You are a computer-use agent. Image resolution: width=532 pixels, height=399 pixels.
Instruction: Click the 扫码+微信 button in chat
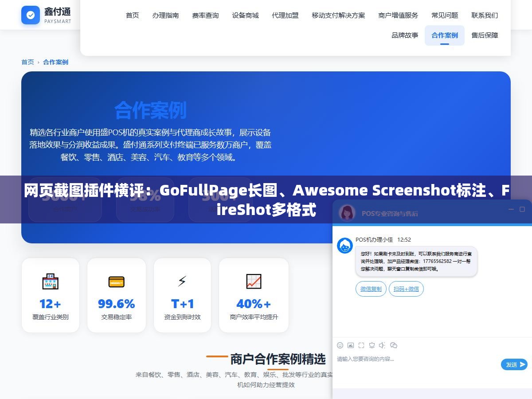click(x=406, y=289)
